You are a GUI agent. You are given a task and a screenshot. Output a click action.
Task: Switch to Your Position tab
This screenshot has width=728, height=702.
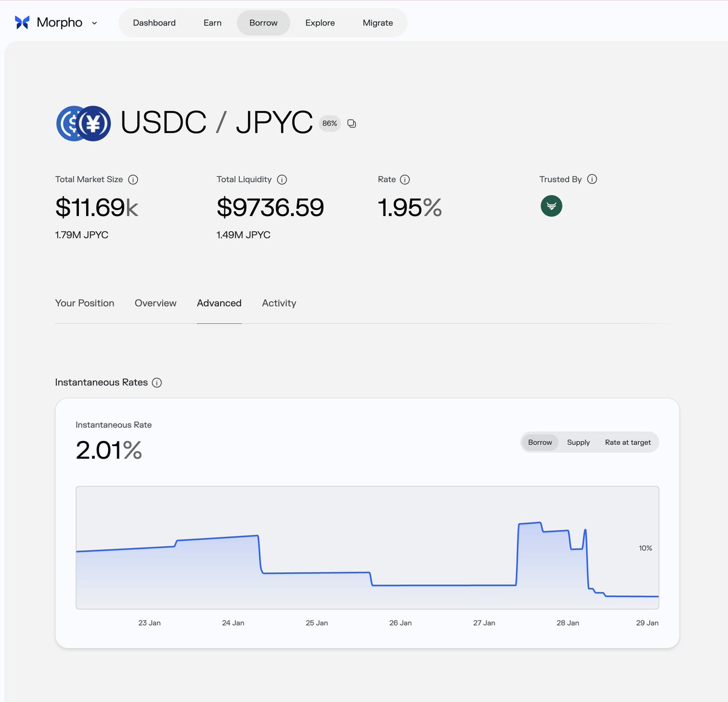[x=85, y=303]
